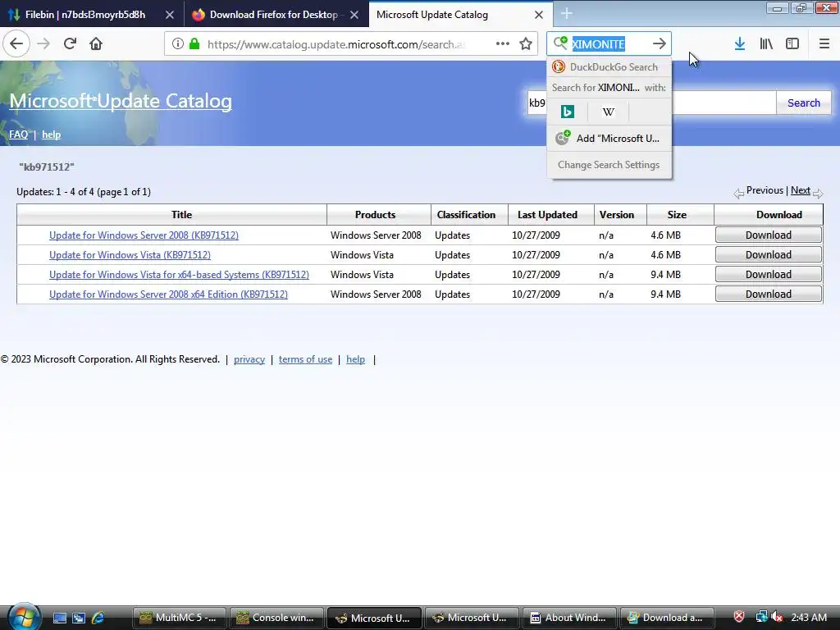Open the footer help link

point(356,359)
